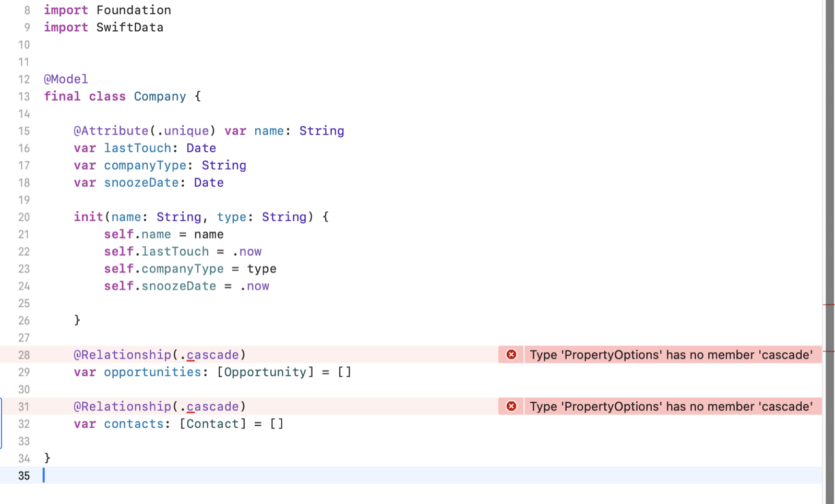Click the closing brace on line 34

coord(47,458)
